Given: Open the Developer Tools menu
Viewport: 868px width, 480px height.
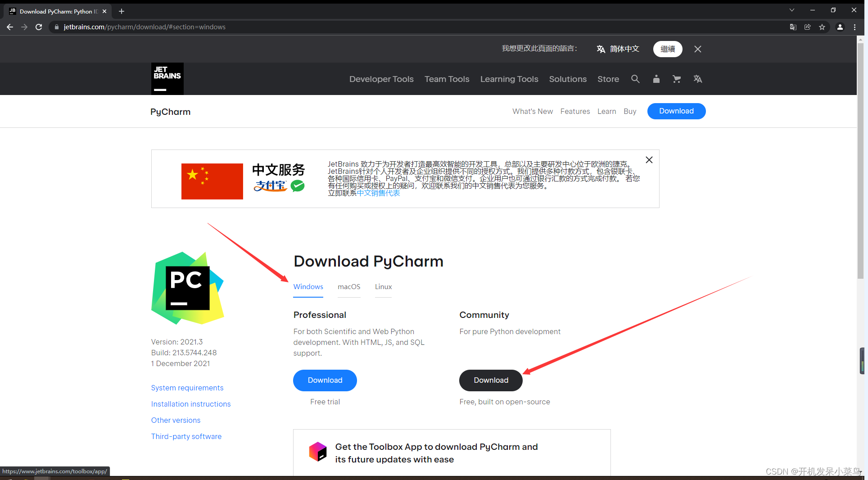Looking at the screenshot, I should [381, 79].
